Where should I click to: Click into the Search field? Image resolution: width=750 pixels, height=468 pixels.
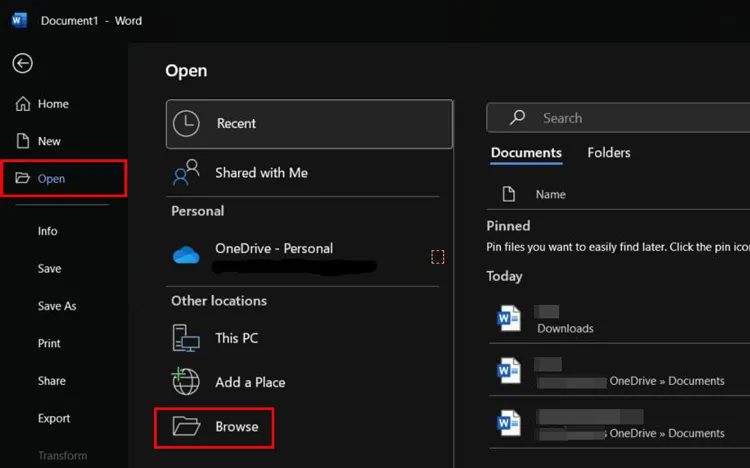pyautogui.click(x=618, y=118)
